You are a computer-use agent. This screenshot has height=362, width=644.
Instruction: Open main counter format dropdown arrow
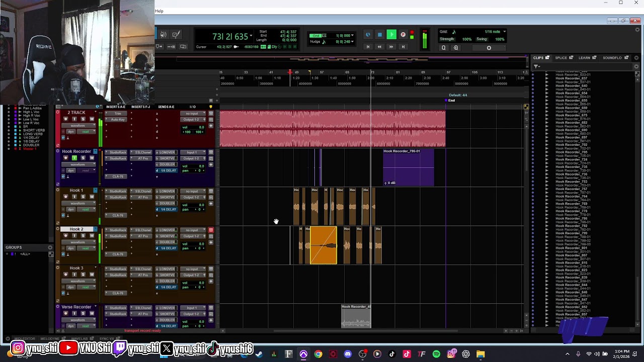(251, 36)
